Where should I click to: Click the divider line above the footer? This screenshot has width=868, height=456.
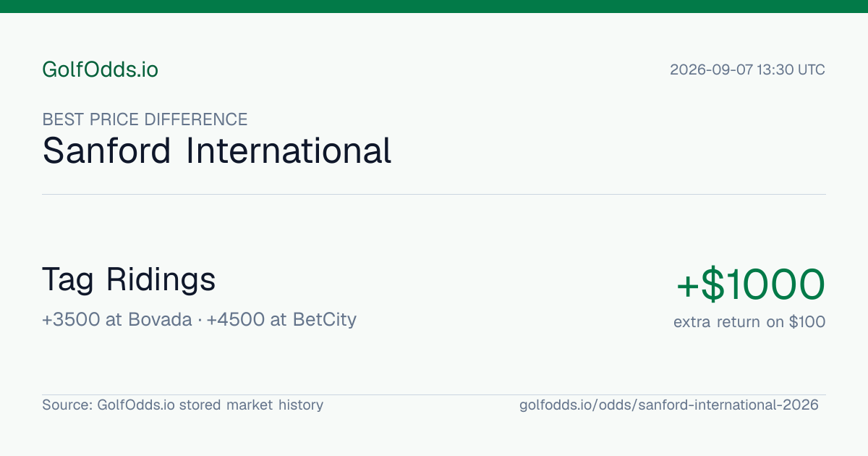tap(434, 394)
